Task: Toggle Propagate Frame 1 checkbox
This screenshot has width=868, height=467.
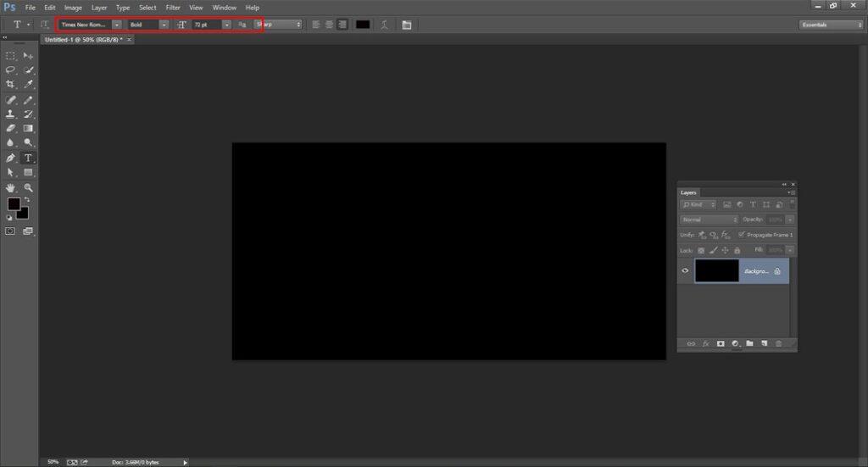Action: pyautogui.click(x=742, y=235)
